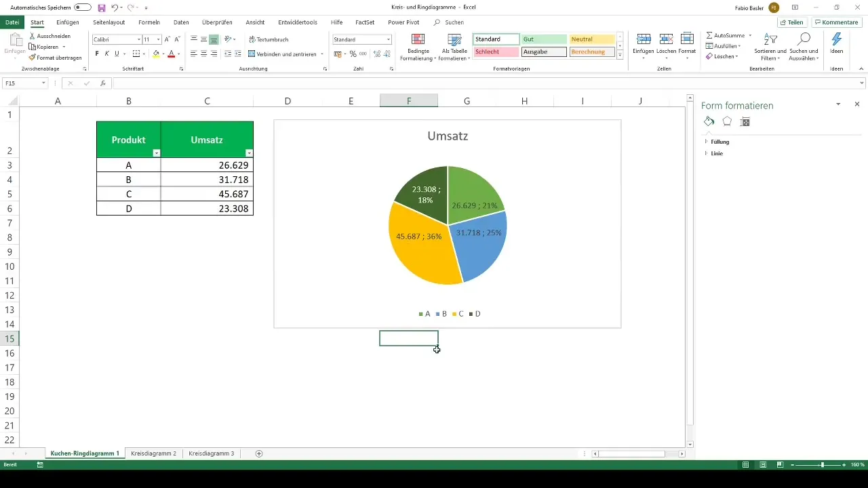The width and height of the screenshot is (868, 488).
Task: Switch to page layout view in status bar
Action: (763, 465)
